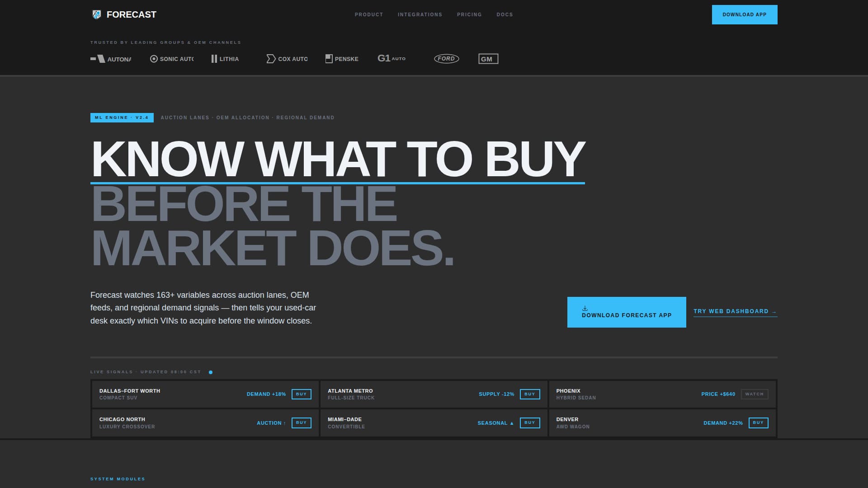Click the Ford oval badge
Viewport: 868px width, 488px height.
pyautogui.click(x=446, y=59)
